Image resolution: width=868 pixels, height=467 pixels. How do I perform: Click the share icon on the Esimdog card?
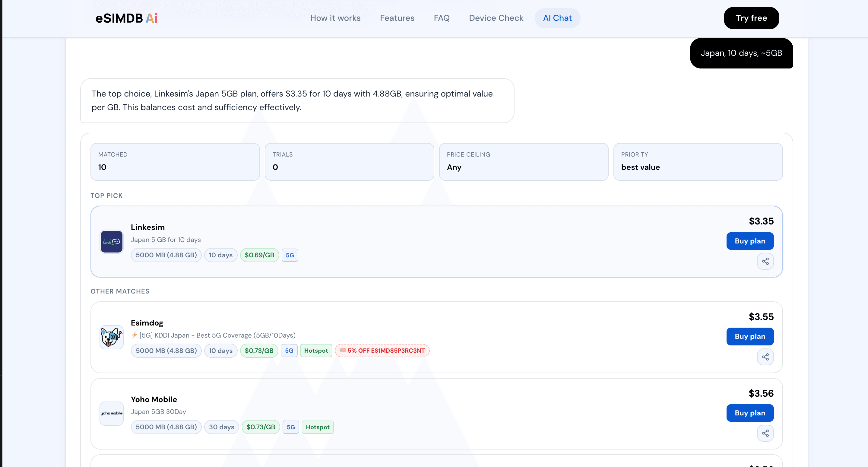coord(765,357)
